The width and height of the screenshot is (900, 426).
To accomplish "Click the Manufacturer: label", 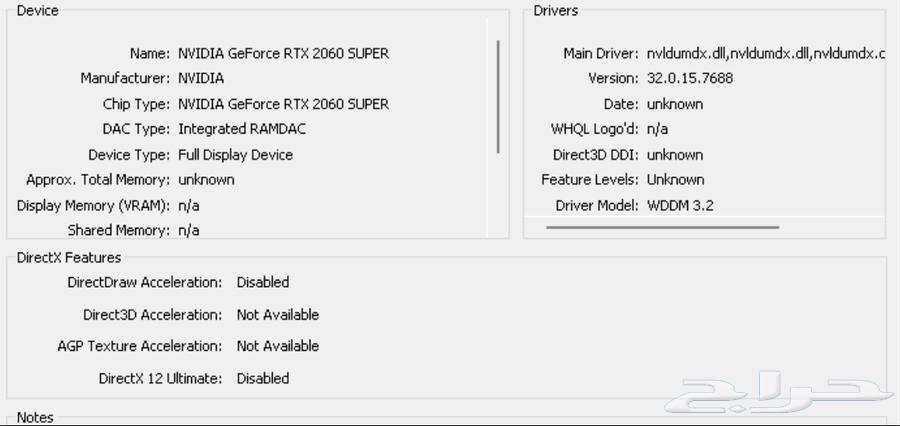I will tap(125, 78).
